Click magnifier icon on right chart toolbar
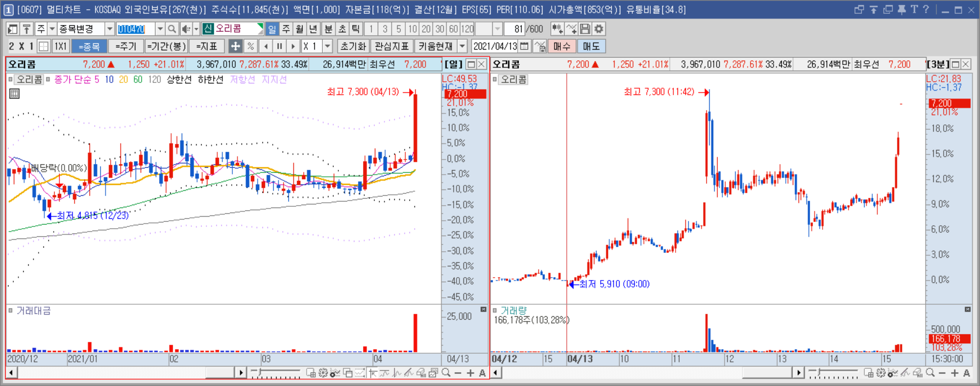 point(930,373)
